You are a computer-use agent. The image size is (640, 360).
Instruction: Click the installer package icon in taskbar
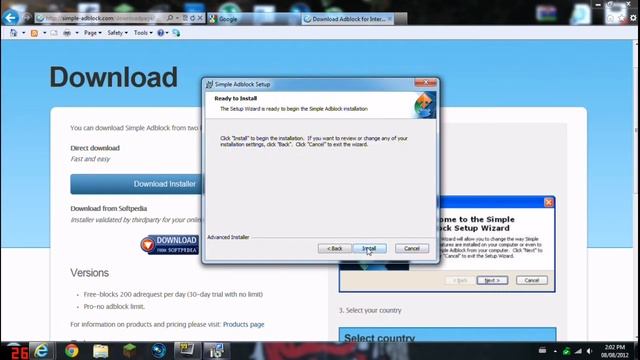point(216,351)
